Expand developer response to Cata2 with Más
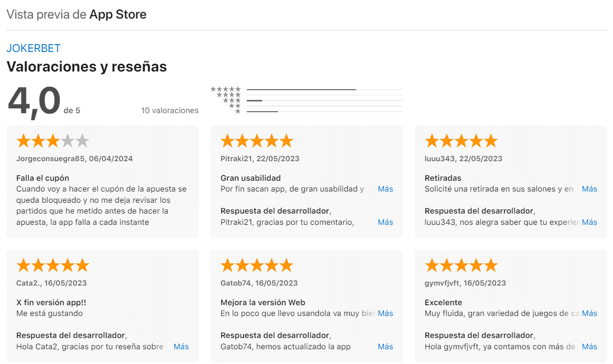 coord(181,347)
